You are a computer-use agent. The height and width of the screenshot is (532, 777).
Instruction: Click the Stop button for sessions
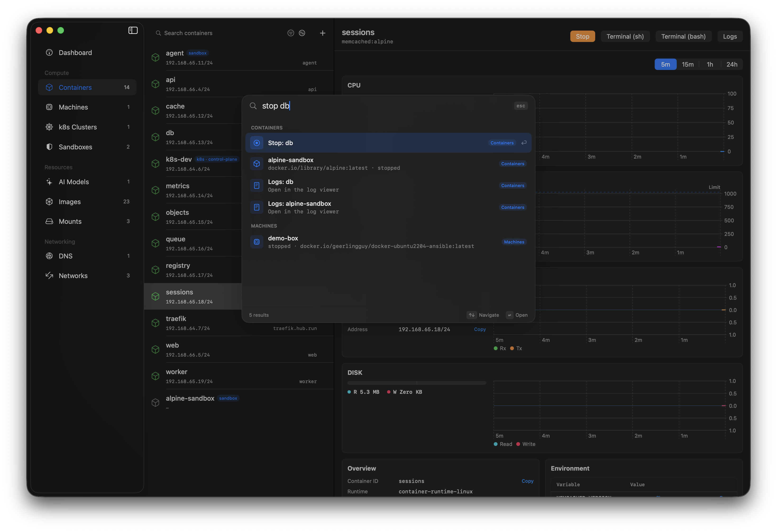pos(582,37)
